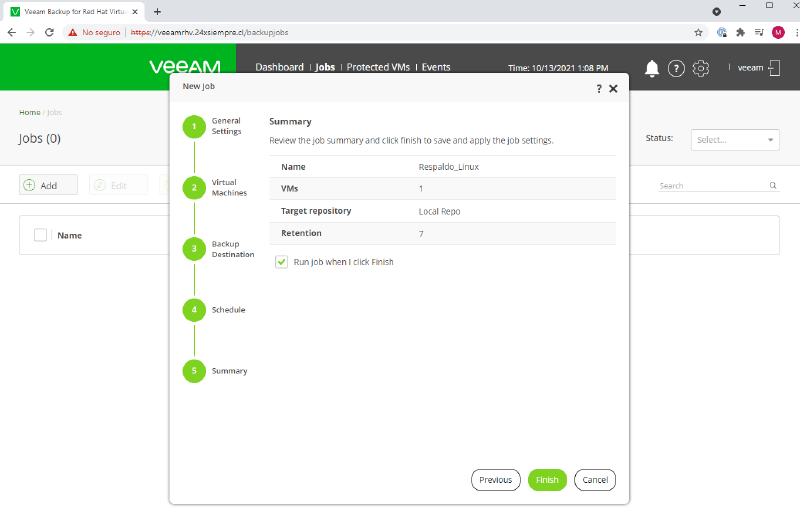Open dialog help question mark
This screenshot has height=511, width=800.
(x=599, y=89)
